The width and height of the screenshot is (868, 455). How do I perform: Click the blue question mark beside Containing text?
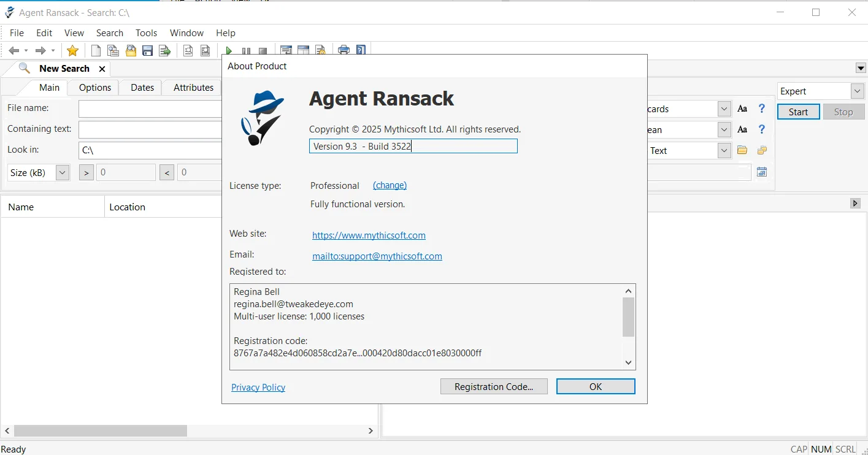point(762,129)
